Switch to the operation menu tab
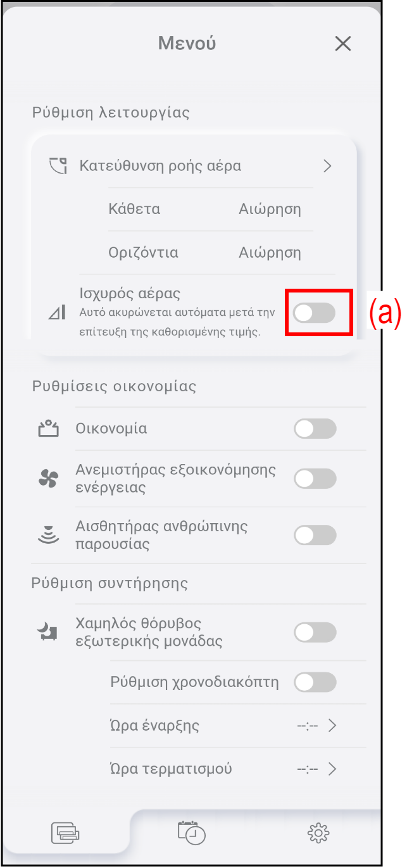Viewport: 407px width, 868px height. click(66, 833)
